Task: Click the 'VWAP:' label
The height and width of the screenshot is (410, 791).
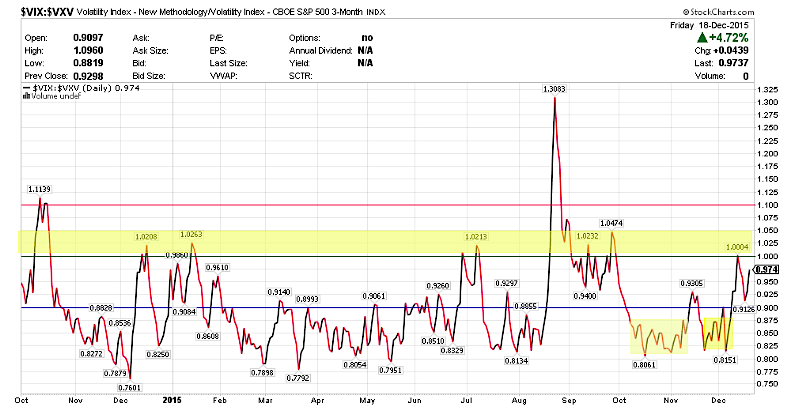Action: pos(221,76)
